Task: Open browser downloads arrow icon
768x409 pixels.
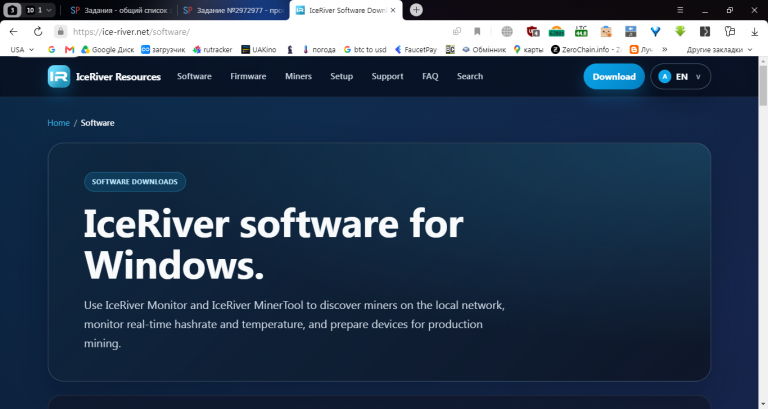Action: [x=754, y=32]
